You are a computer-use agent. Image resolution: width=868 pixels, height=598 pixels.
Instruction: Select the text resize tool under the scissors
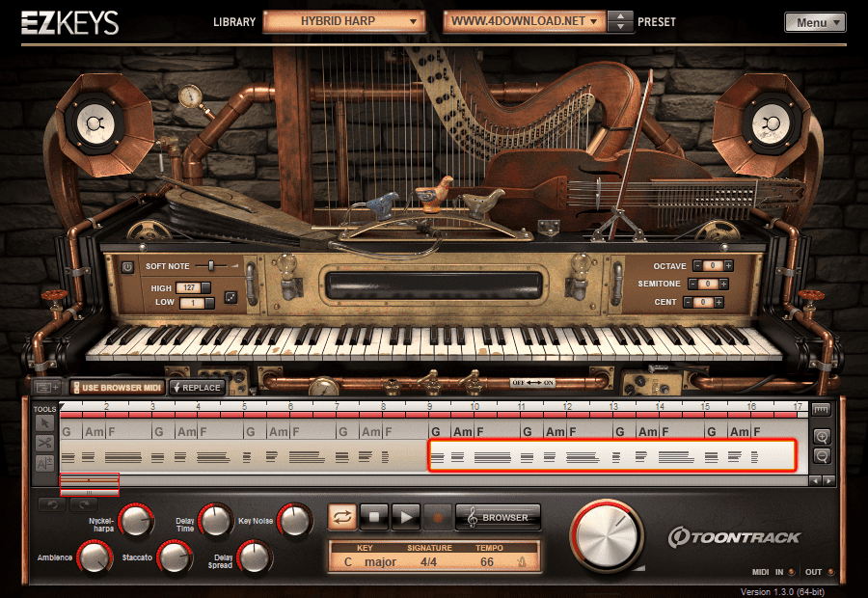point(44,463)
